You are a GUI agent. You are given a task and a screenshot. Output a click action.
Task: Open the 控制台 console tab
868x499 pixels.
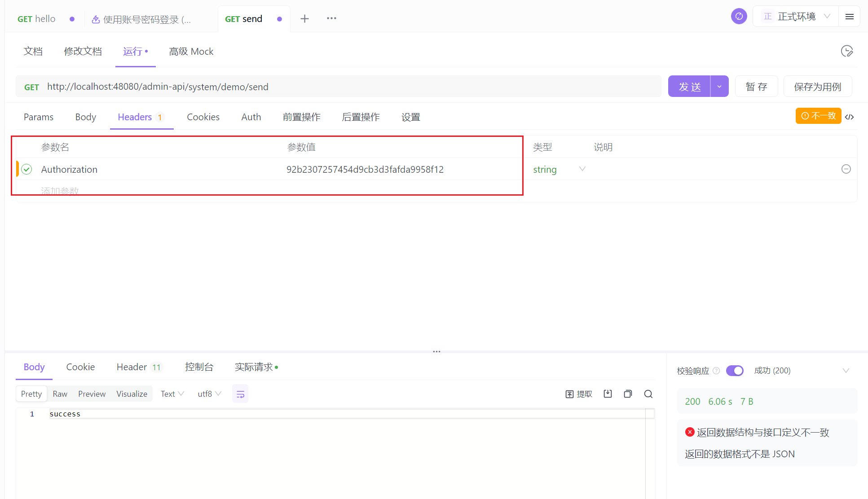tap(199, 367)
